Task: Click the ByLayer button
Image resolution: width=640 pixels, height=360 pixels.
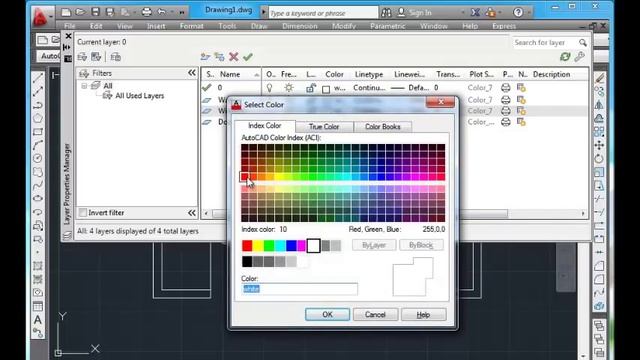Action: pyautogui.click(x=374, y=245)
